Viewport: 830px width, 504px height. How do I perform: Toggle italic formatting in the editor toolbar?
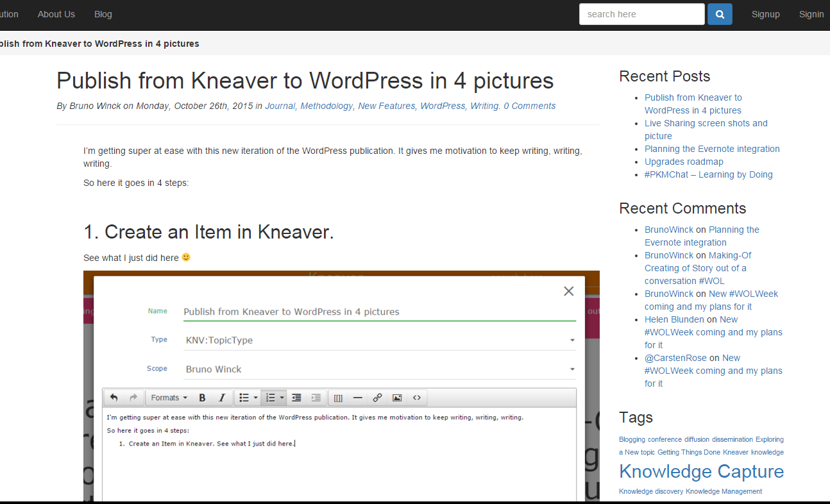click(x=222, y=398)
